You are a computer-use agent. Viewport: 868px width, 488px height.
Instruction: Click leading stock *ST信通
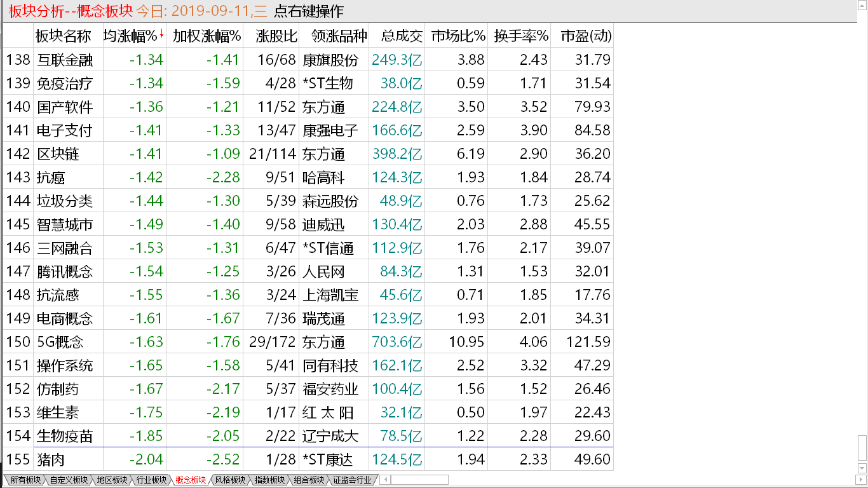(328, 248)
